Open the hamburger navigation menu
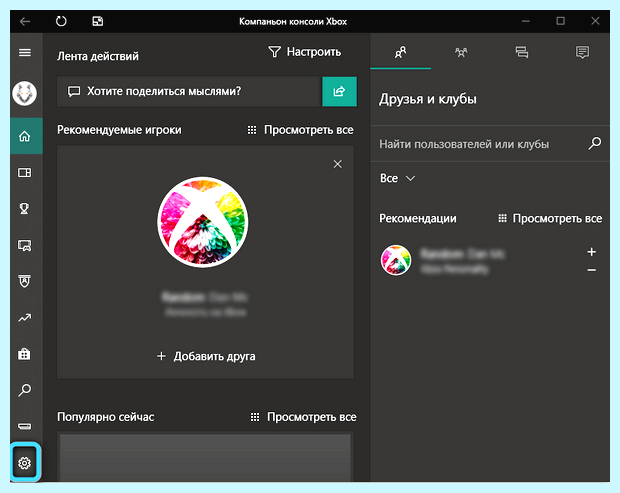The height and width of the screenshot is (493, 620). 25,52
